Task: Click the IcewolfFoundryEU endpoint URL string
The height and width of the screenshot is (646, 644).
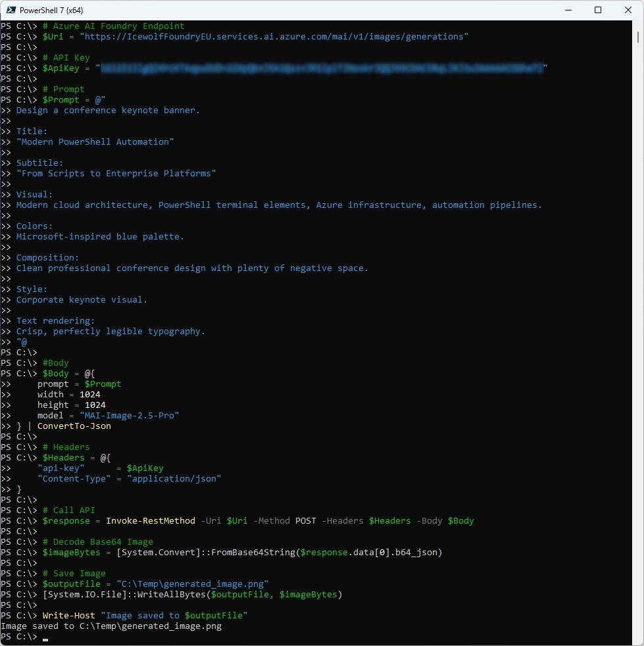Action: pos(274,37)
